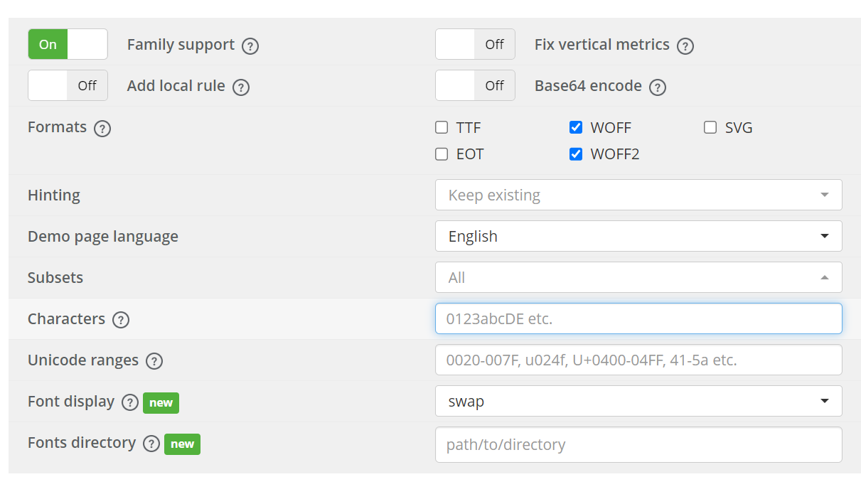Click help icon beside Family support
The height and width of the screenshot is (504, 861).
250,46
